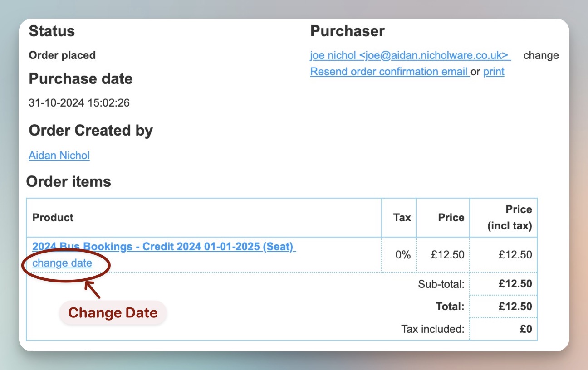Click the purchase date timestamp 31-10-2024
This screenshot has height=370, width=588.
coord(79,103)
